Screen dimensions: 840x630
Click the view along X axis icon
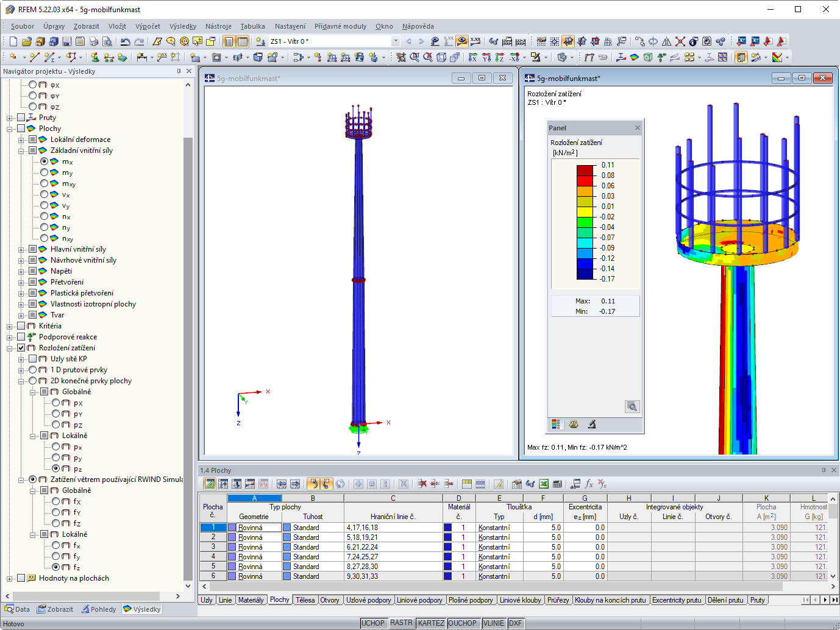tap(473, 57)
